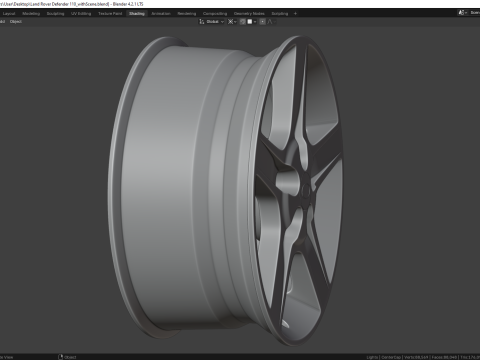
Task: Click the transform orientation axes icon
Action: click(x=201, y=22)
